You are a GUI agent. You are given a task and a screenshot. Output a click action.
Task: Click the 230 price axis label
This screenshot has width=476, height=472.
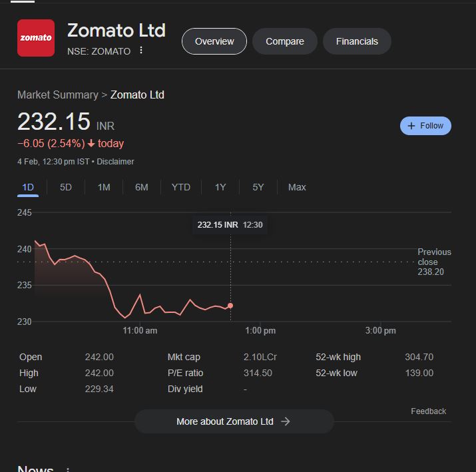coord(24,322)
